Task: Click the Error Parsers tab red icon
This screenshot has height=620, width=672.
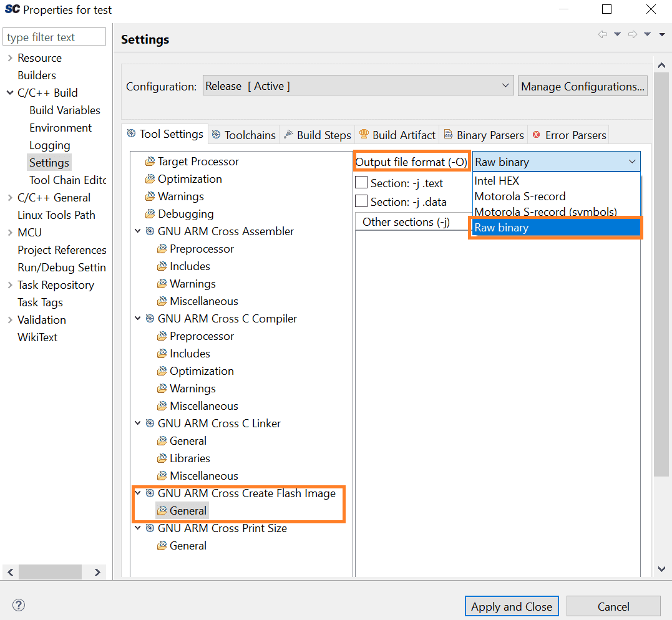Action: (x=536, y=135)
